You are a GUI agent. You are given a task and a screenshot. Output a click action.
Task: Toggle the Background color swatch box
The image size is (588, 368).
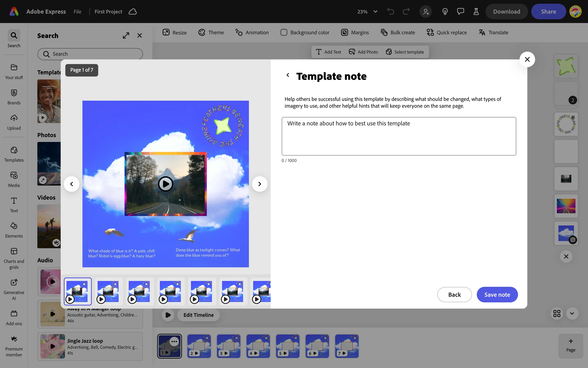(x=284, y=33)
